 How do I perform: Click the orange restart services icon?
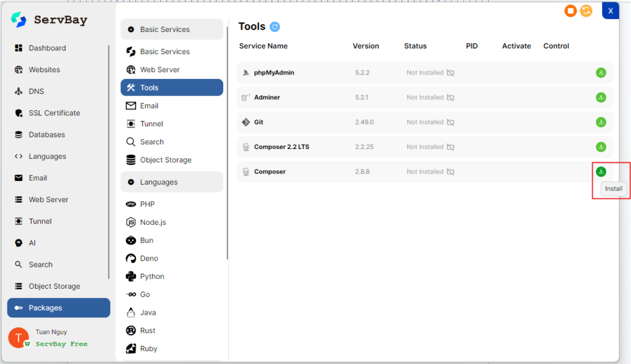pos(586,10)
